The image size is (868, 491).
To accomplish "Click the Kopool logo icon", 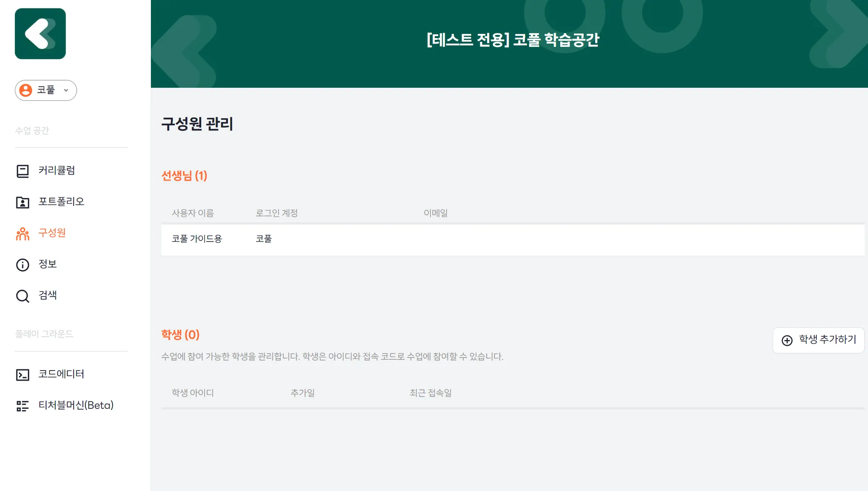I will (40, 33).
